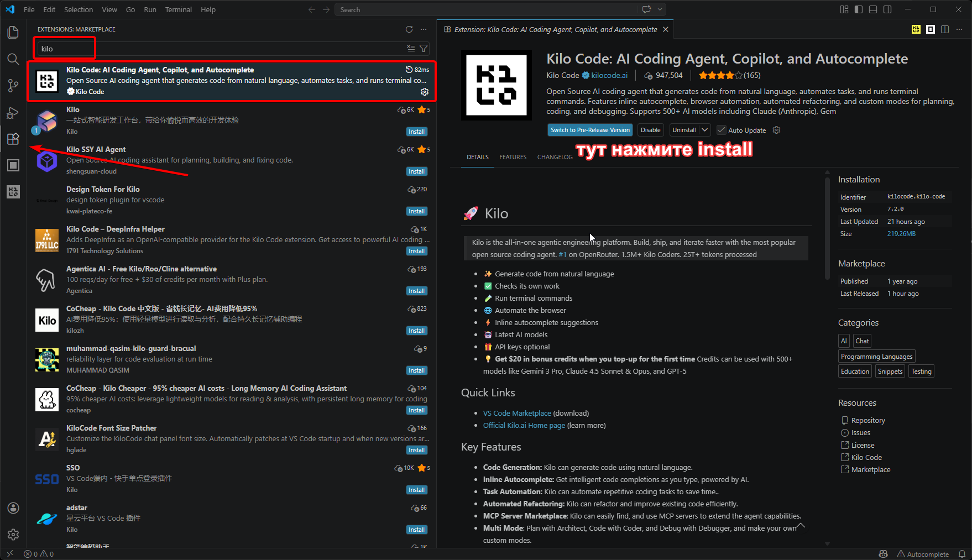The height and width of the screenshot is (560, 972).
Task: Click the scroll-to-top arrow in details
Action: [800, 525]
